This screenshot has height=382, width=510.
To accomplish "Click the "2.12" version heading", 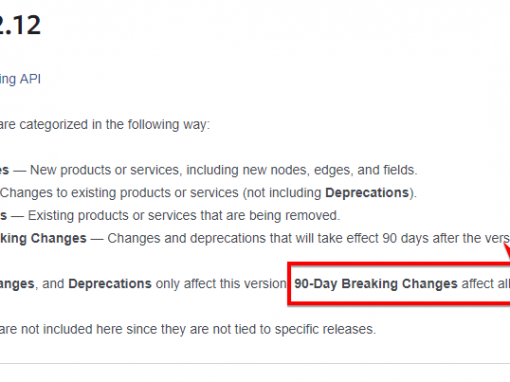I will pos(20,25).
